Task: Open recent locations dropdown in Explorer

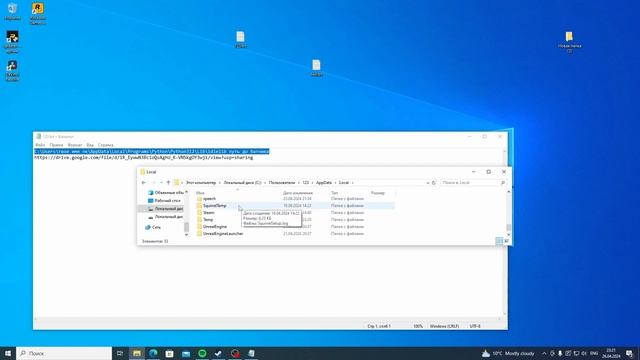Action: click(161, 183)
